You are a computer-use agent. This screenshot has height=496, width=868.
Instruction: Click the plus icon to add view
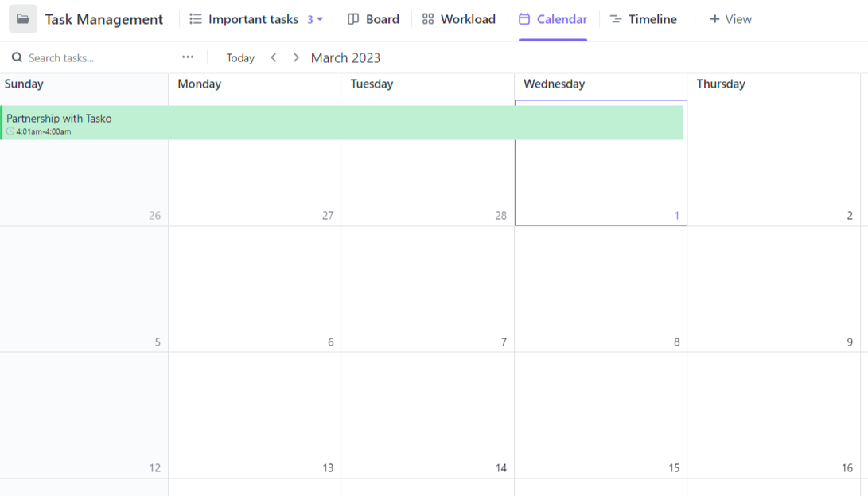[x=714, y=19]
